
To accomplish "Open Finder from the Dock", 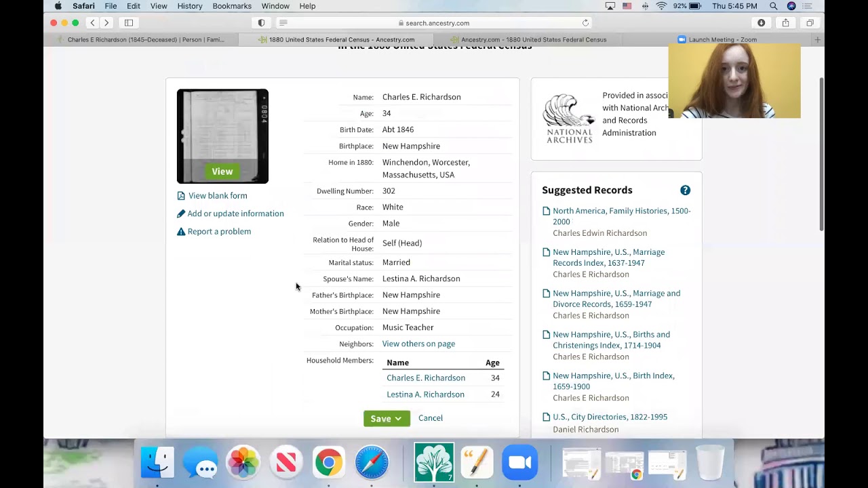I will pyautogui.click(x=157, y=462).
